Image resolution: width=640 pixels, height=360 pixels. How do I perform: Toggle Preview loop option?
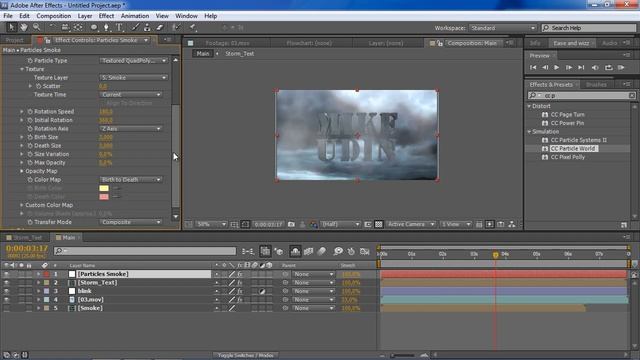(609, 67)
